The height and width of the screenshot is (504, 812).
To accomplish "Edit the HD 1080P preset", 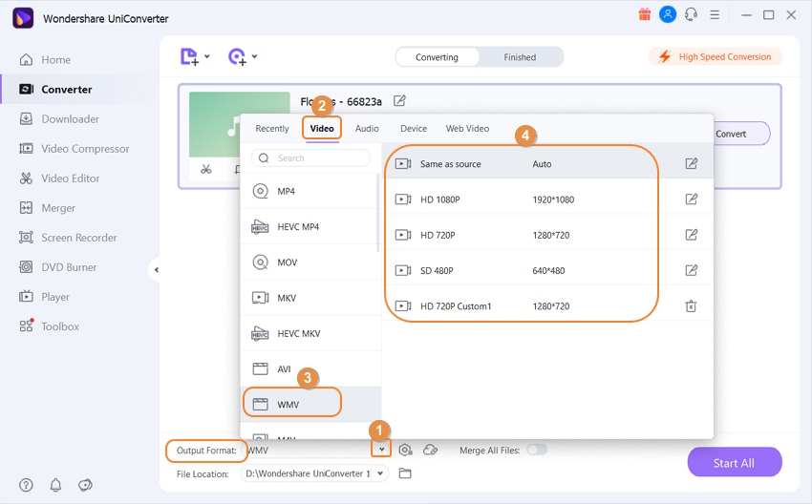I will pyautogui.click(x=691, y=199).
